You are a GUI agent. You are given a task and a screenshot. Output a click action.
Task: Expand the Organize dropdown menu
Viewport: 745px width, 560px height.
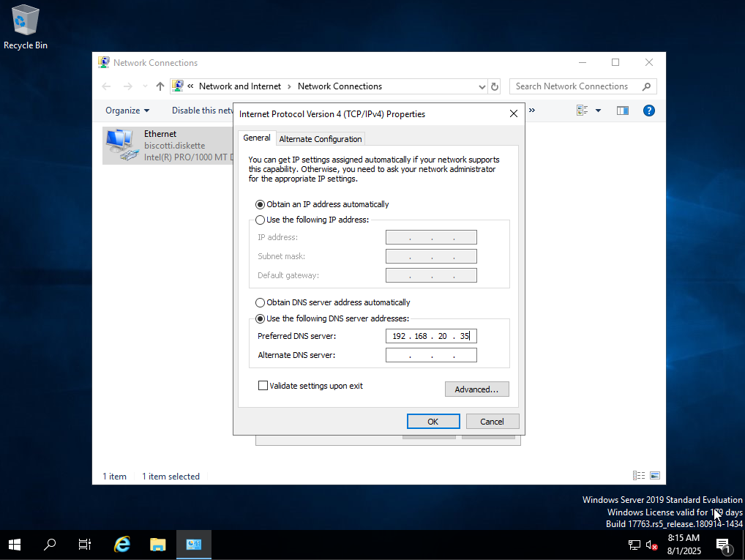tap(127, 111)
